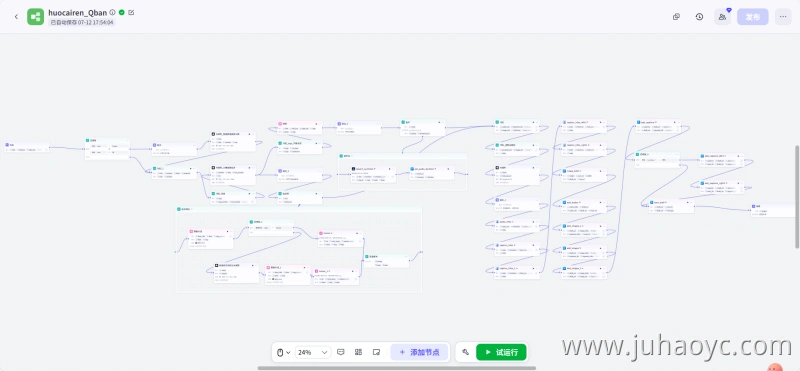
Task: Open version history clock icon
Action: coord(699,17)
